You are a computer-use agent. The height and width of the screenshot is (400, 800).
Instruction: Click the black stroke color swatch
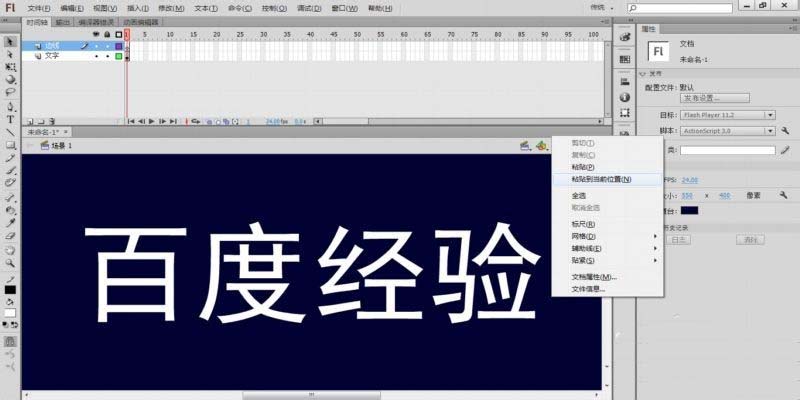(10, 290)
